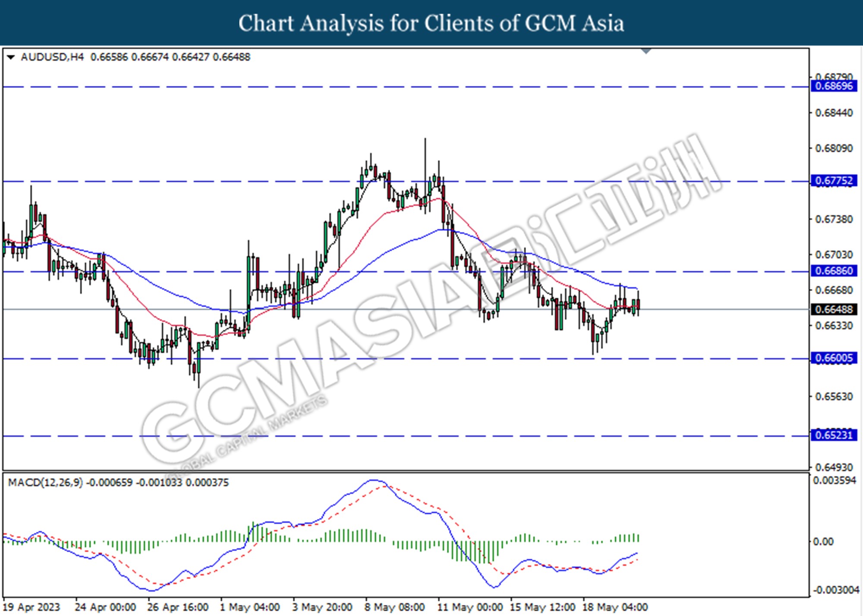
Task: Click the 11 May 00:00 time label
Action: (x=470, y=607)
